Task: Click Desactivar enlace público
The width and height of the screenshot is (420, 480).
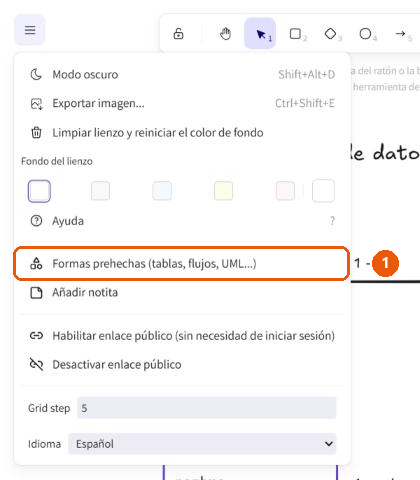Action: (x=182, y=364)
